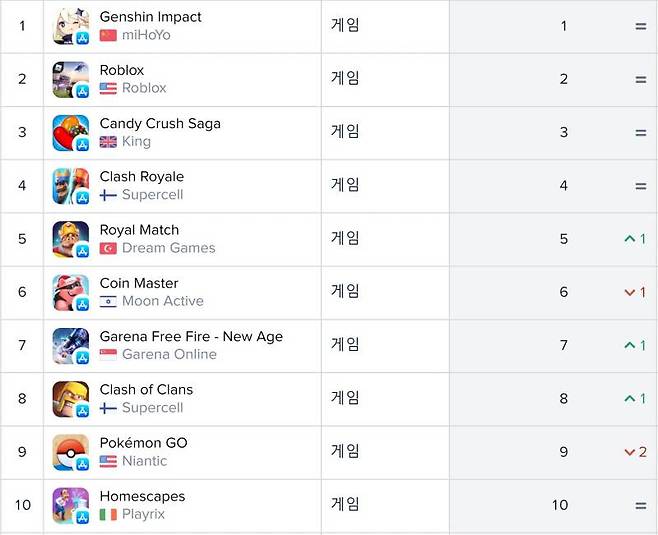The image size is (658, 535).
Task: Open the Coin Master app icon
Action: point(70,292)
